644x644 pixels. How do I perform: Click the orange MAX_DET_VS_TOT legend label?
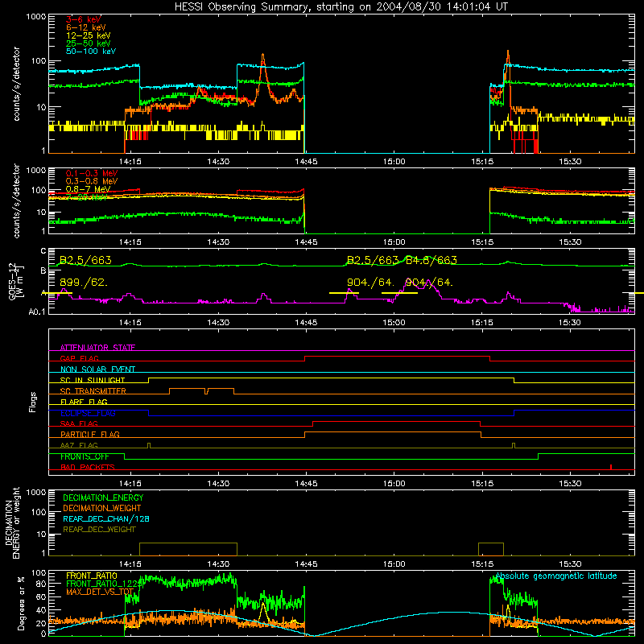tap(100, 592)
